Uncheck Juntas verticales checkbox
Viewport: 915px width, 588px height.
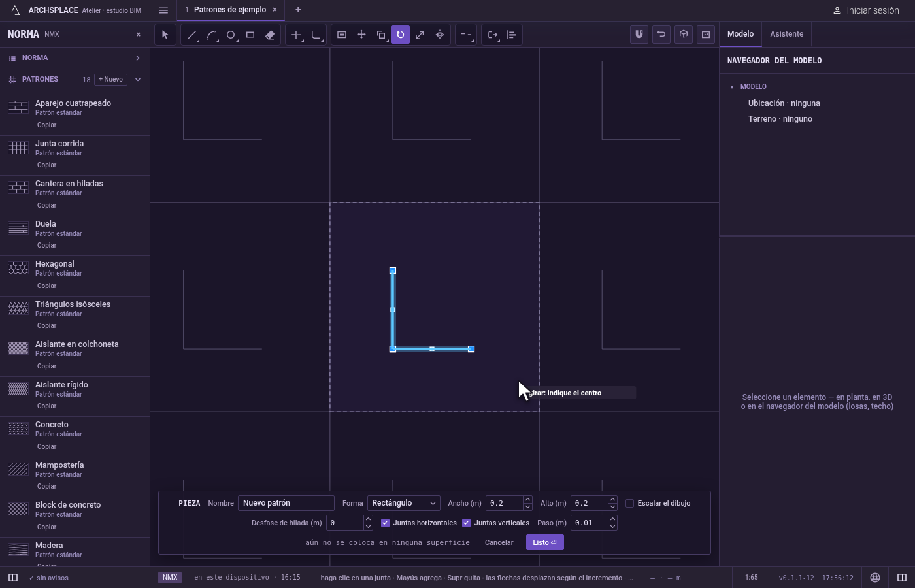[466, 523]
